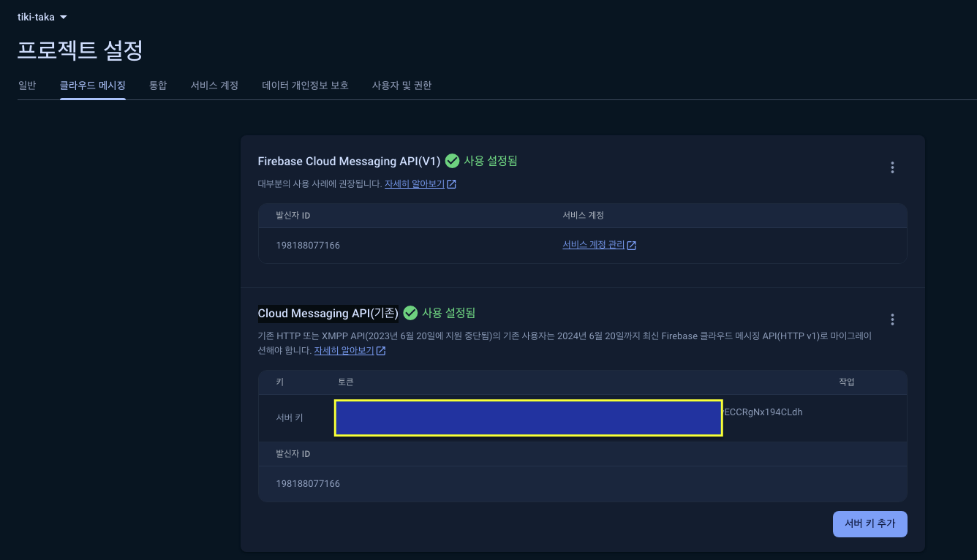
Task: Click the sender ID 198188077166 in the legacy section
Action: click(308, 484)
